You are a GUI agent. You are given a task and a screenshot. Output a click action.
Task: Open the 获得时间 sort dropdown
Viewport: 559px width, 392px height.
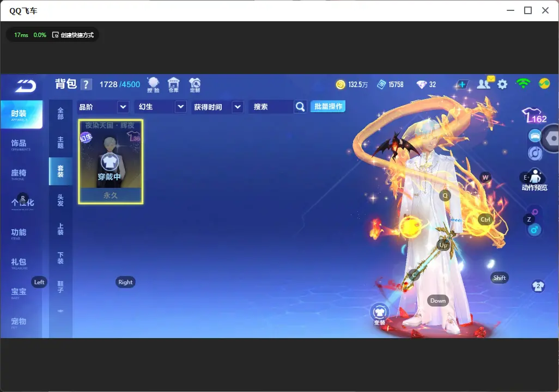(x=217, y=107)
